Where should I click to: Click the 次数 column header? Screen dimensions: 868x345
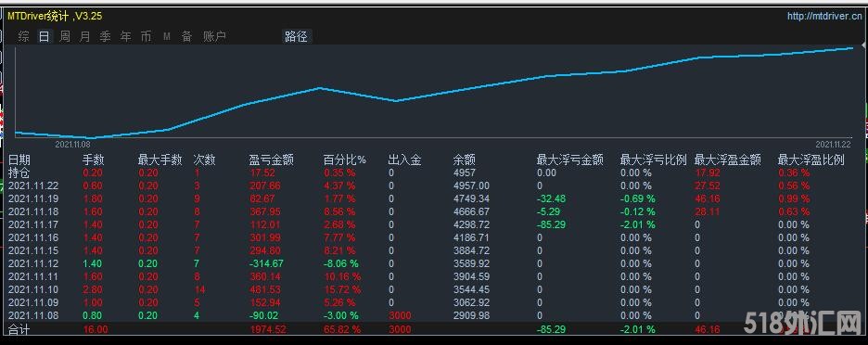click(x=204, y=160)
